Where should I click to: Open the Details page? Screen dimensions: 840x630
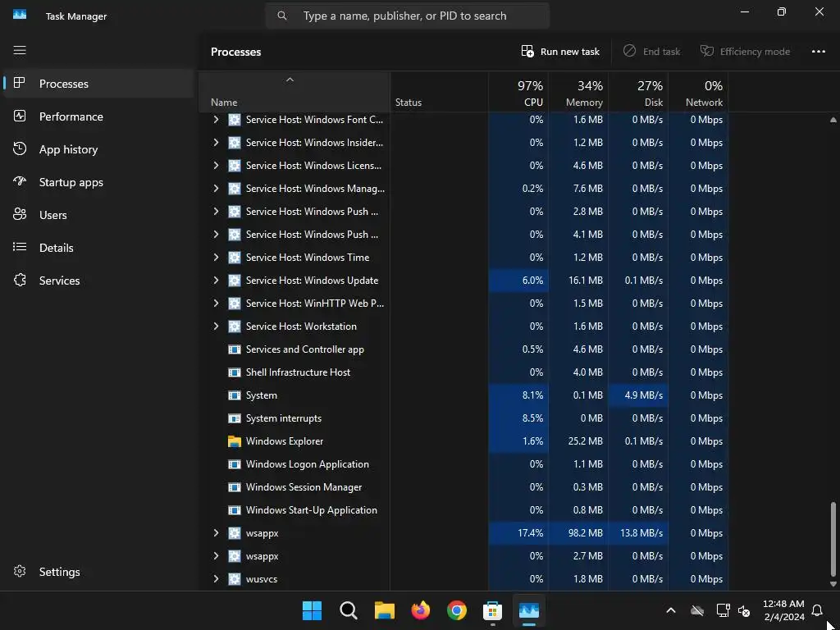98,248
